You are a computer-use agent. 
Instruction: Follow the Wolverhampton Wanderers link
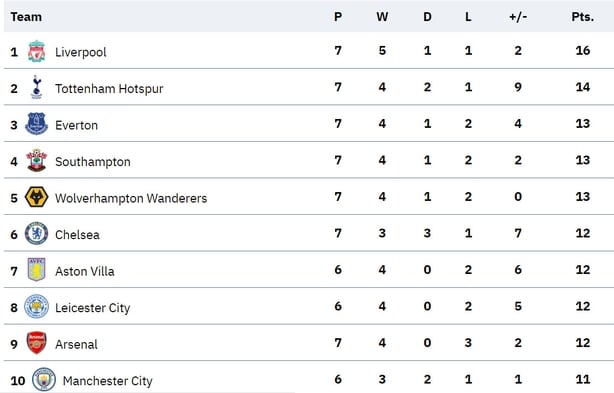click(x=131, y=198)
